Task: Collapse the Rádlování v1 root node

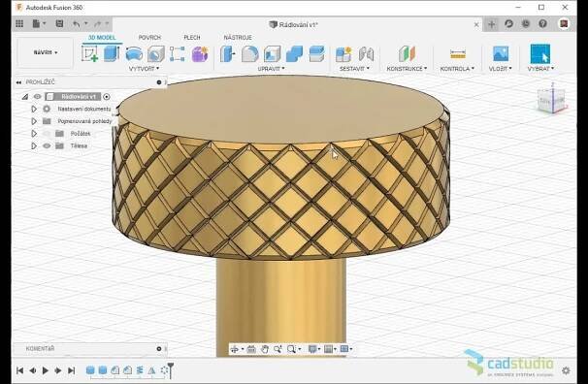Action: point(25,97)
